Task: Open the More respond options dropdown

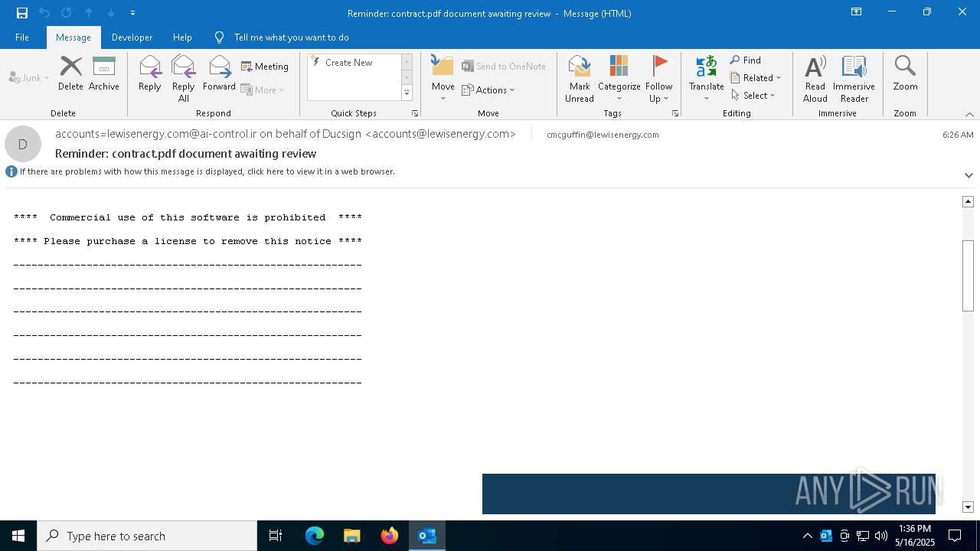Action: pyautogui.click(x=263, y=90)
